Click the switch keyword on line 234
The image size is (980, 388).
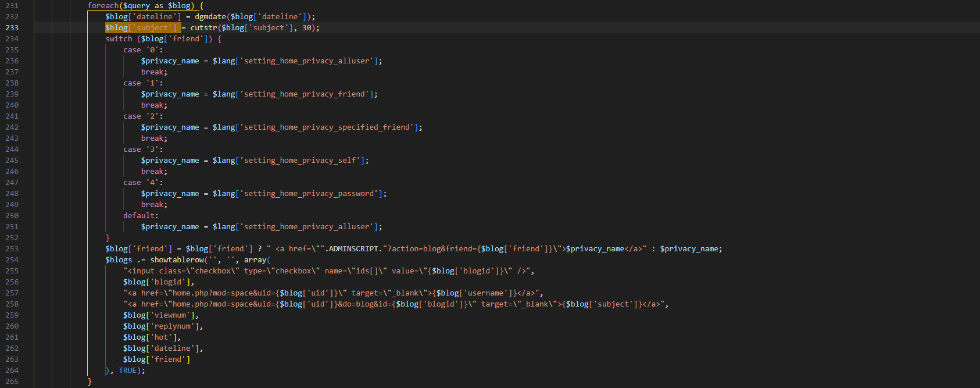coord(119,39)
